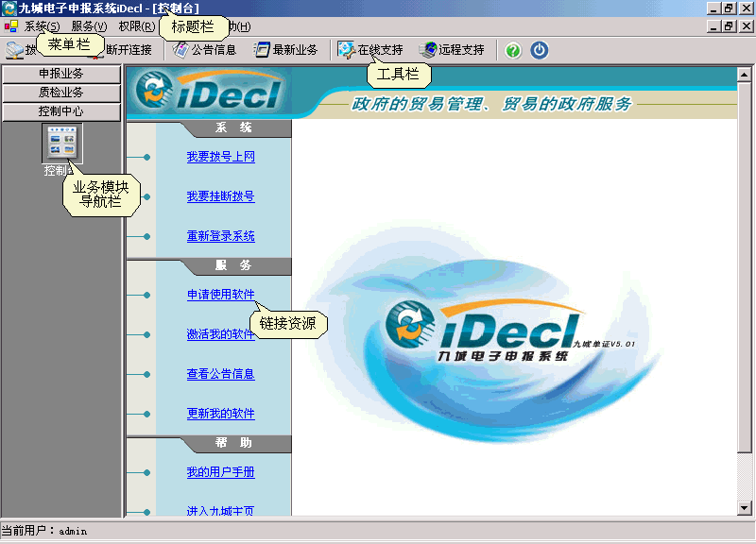Click the 在线支持 toolbar icon

click(x=347, y=50)
